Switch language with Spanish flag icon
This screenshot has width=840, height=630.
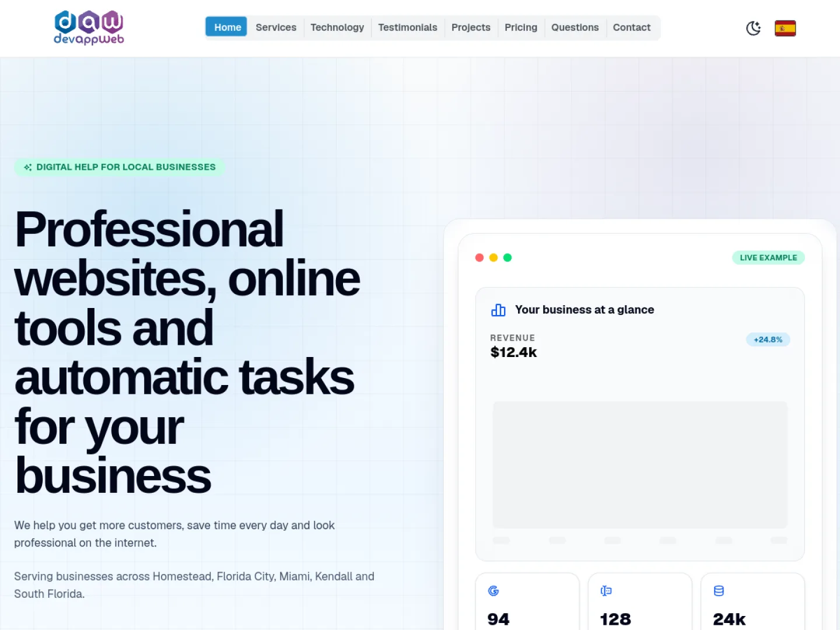pyautogui.click(x=785, y=28)
